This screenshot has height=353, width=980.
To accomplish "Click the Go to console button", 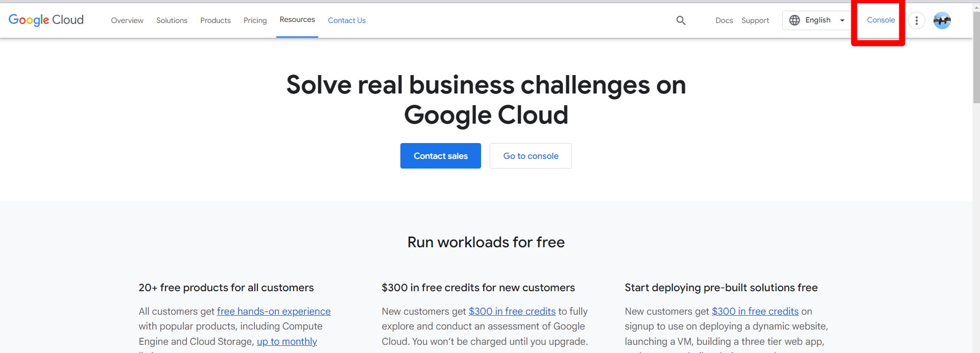I will pos(531,156).
